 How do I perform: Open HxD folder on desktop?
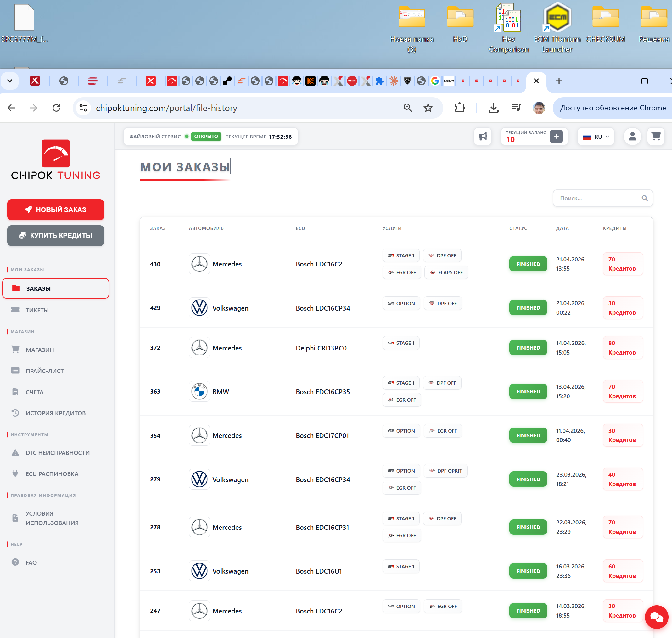click(x=460, y=24)
